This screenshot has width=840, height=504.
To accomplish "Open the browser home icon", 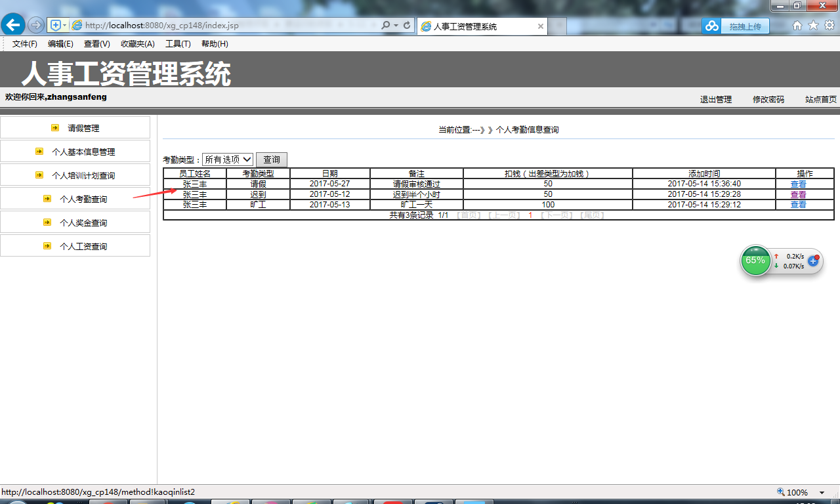I will coord(797,25).
